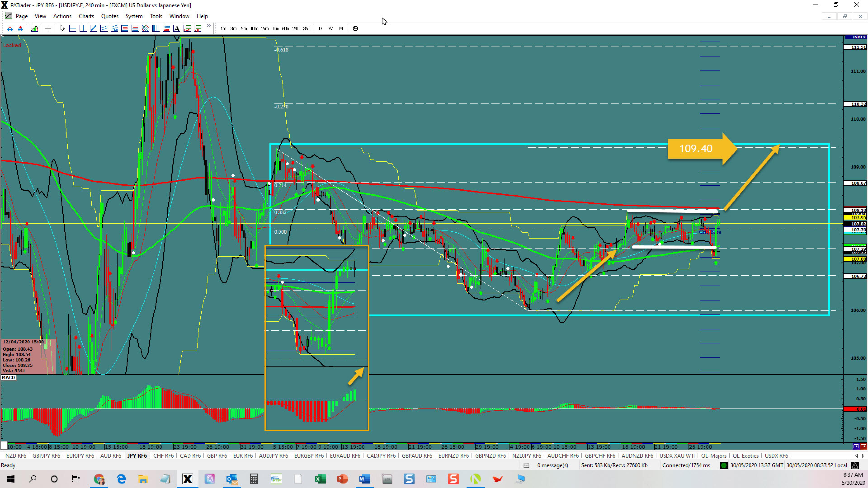This screenshot has height=488, width=868.
Task: Open the Window menu
Action: point(179,16)
